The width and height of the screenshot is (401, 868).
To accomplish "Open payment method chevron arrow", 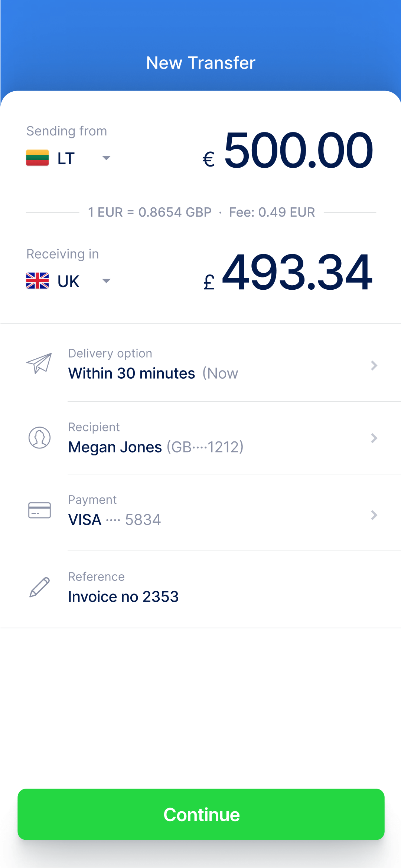I will (x=374, y=515).
